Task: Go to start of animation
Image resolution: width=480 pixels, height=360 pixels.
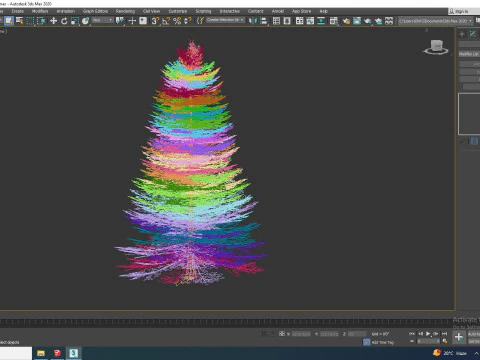Action: point(412,333)
